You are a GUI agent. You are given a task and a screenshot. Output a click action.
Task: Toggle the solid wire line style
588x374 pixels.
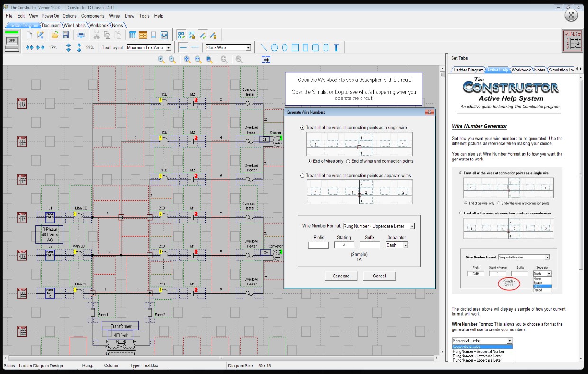[x=183, y=47]
